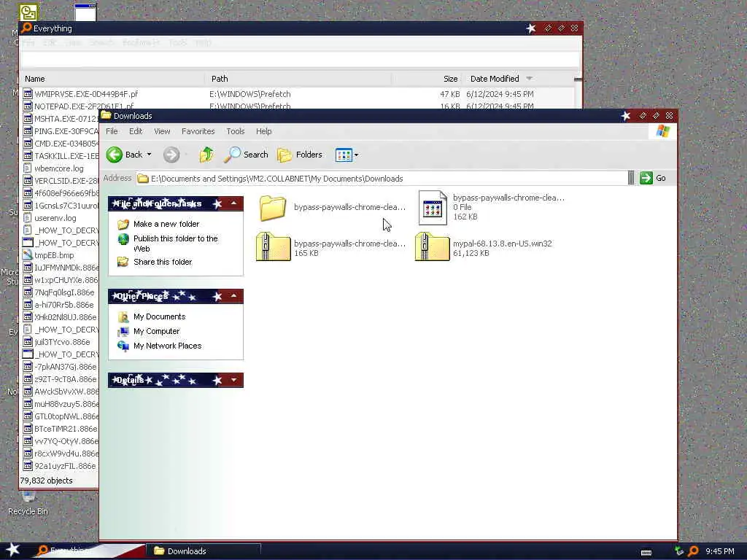This screenshot has height=560, width=747.
Task: Click the Windows flag logo in Downloads
Action: coord(662,131)
